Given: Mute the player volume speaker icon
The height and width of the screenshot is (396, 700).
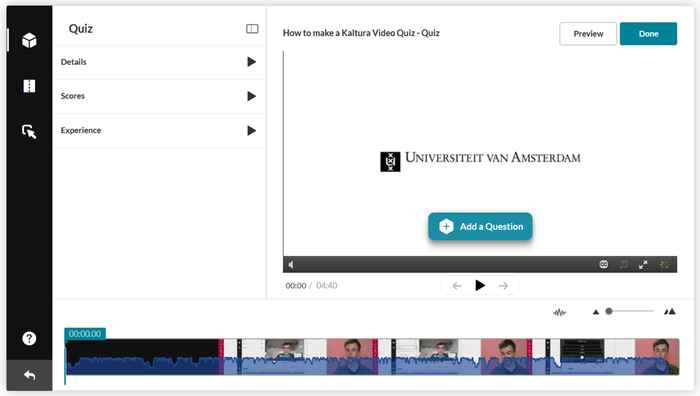Looking at the screenshot, I should [291, 265].
